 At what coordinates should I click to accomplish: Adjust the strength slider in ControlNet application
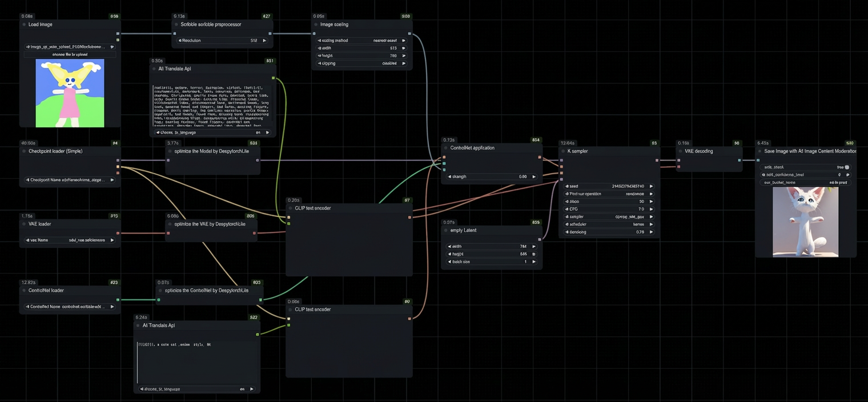tap(492, 177)
